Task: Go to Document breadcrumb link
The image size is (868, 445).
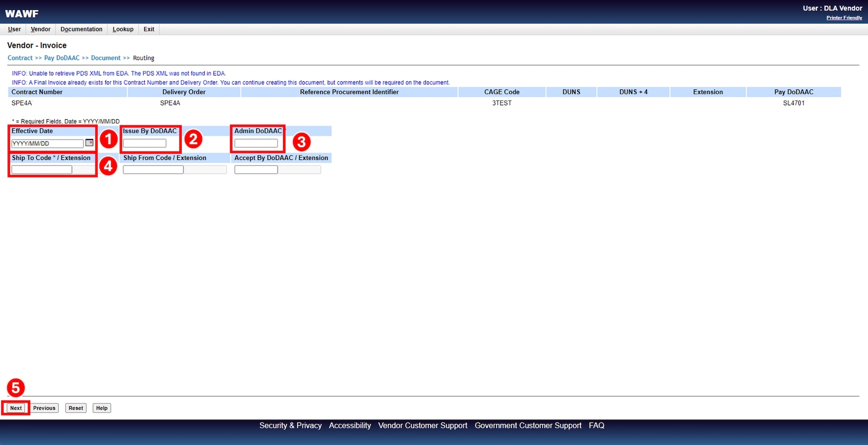Action: coord(106,58)
